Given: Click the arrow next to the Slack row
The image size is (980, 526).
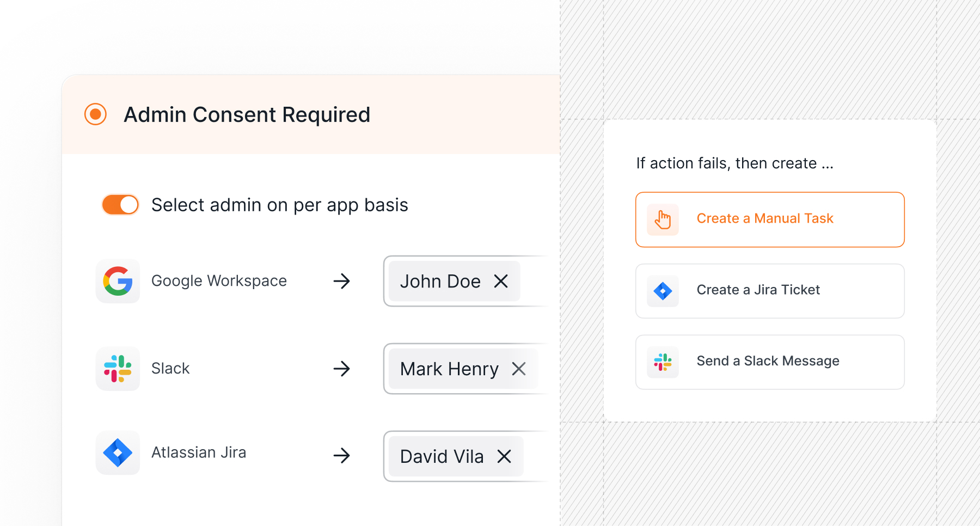Looking at the screenshot, I should pos(342,369).
